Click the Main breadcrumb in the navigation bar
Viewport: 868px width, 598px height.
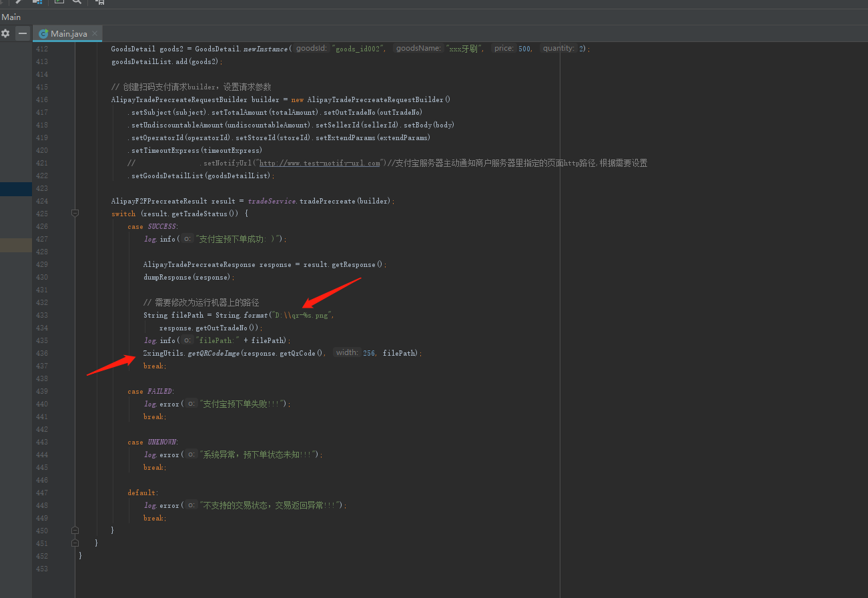(x=11, y=17)
